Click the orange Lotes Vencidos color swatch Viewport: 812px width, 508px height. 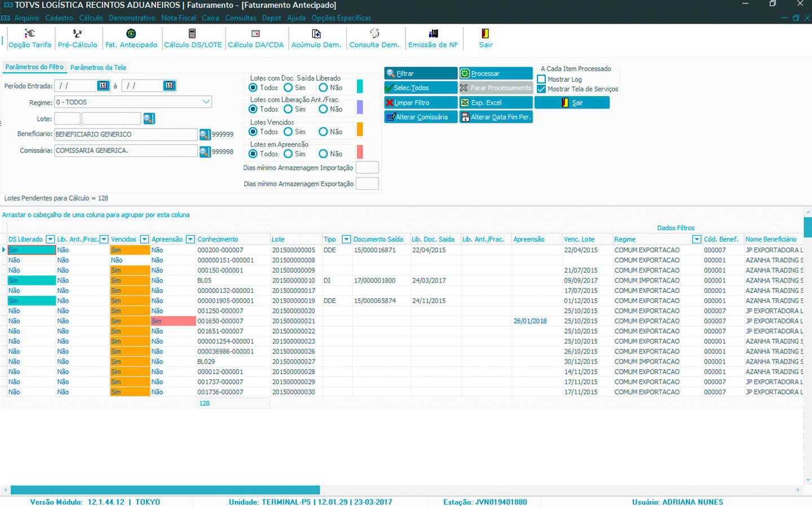click(x=360, y=130)
